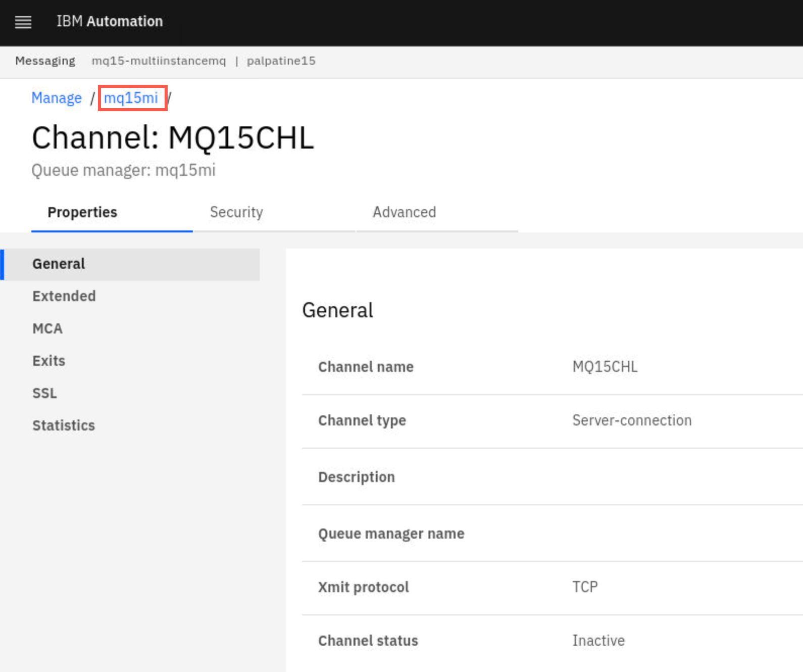Screen dimensions: 803x672
Task: Click the TCP protocol value
Action: pos(585,587)
